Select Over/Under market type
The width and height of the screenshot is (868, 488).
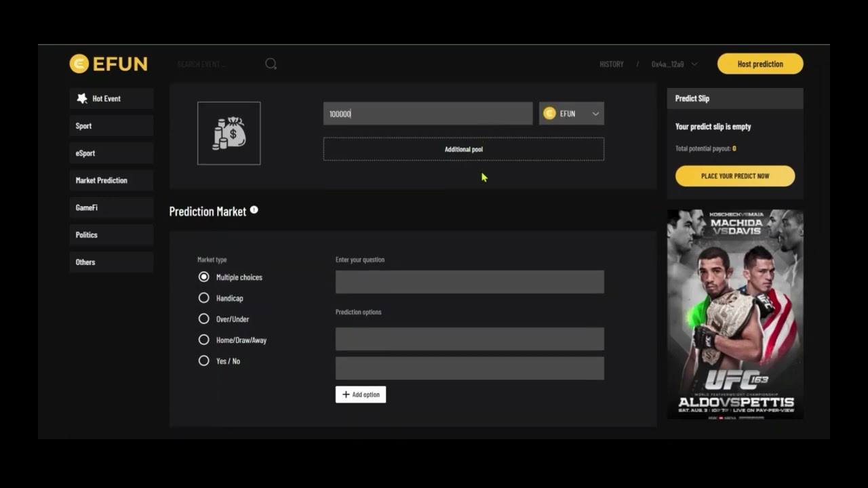203,319
